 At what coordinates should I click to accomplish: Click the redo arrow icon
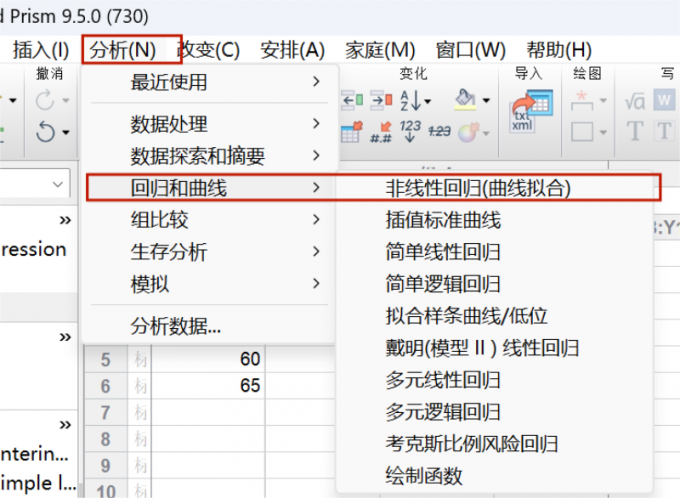tap(44, 100)
